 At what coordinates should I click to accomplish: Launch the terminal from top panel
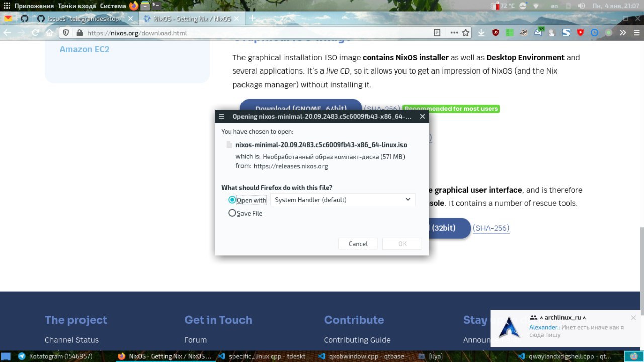[156, 6]
